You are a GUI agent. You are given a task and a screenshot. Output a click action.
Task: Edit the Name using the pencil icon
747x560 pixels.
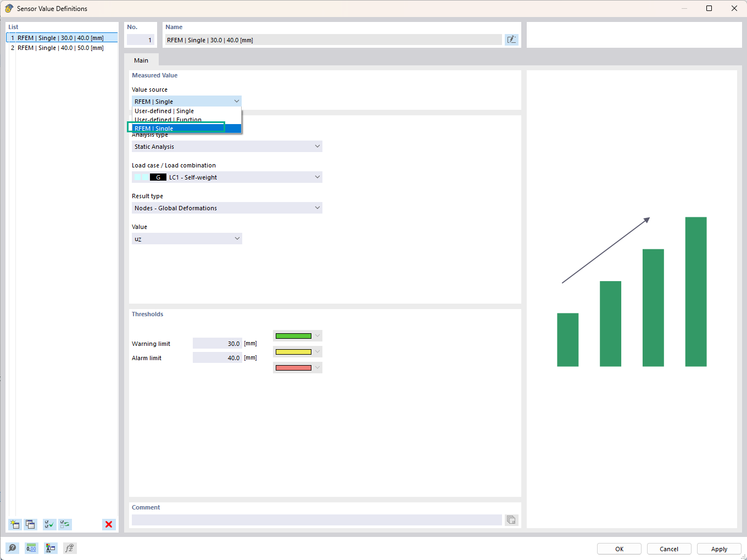pyautogui.click(x=511, y=40)
